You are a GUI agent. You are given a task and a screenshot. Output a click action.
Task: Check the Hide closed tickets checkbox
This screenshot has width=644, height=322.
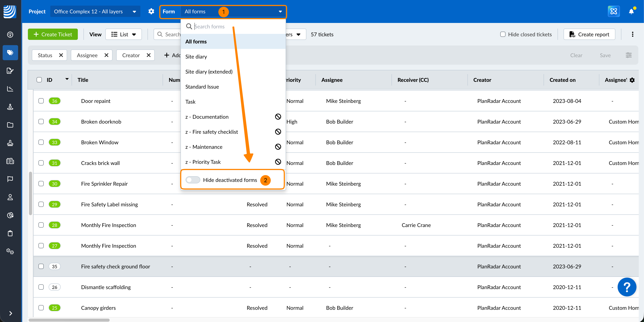click(x=503, y=34)
